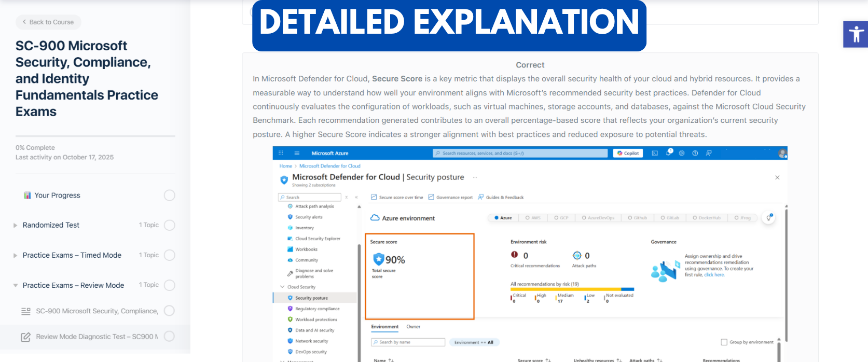Click the Your Progress chart icon

coord(27,196)
